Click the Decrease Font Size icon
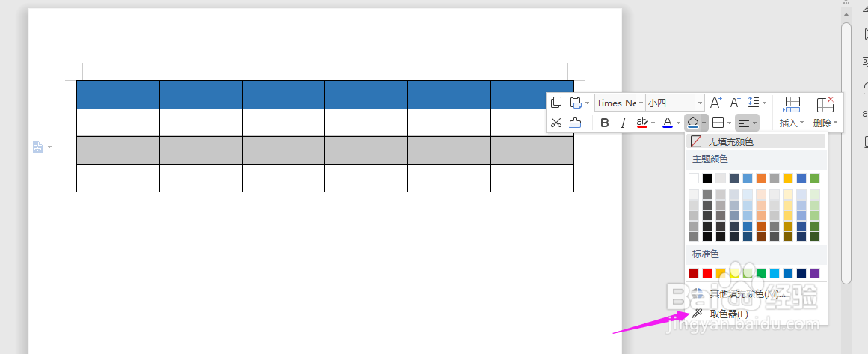 coord(735,103)
